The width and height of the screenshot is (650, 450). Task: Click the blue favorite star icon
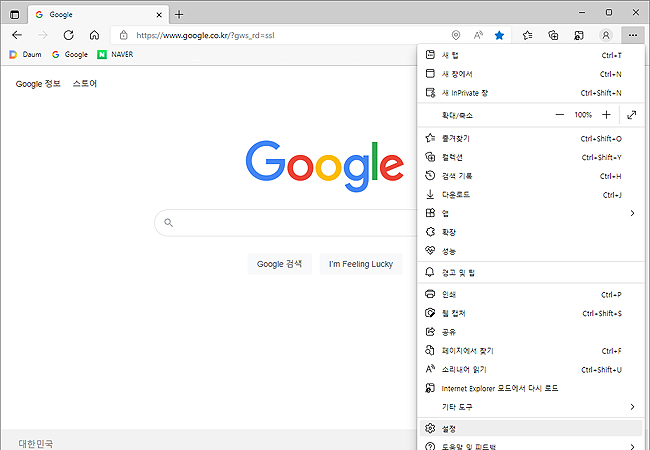[x=500, y=35]
